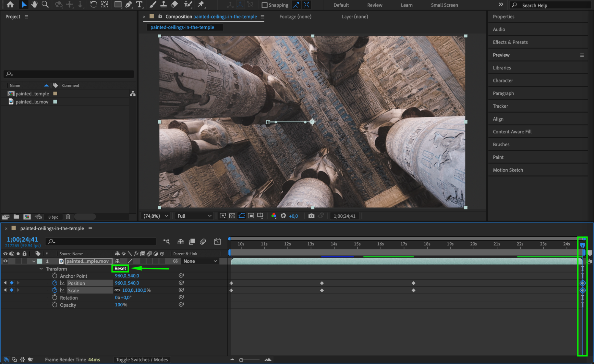Hide layer 1 with the eye toggle
Image resolution: width=594 pixels, height=364 pixels.
click(5, 261)
